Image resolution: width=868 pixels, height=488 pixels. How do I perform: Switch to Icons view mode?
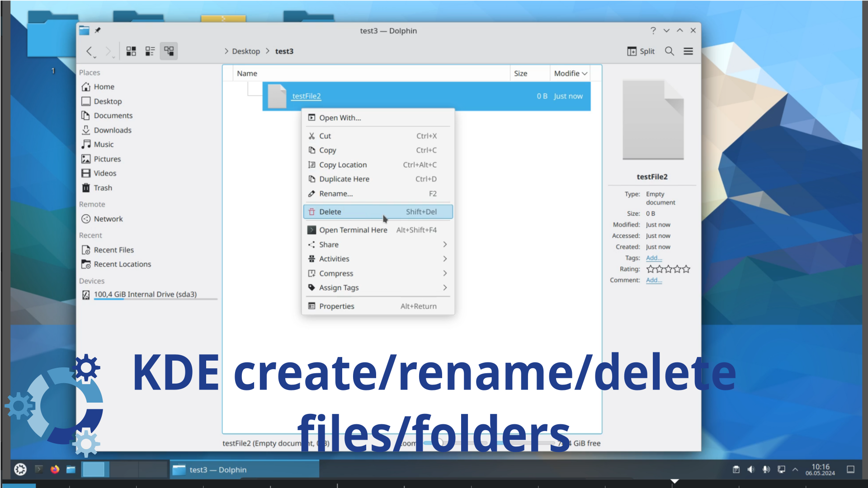[x=131, y=51]
